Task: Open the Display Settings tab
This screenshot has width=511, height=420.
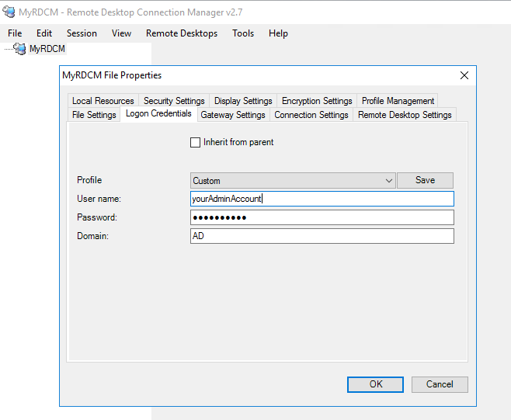Action: pos(243,101)
